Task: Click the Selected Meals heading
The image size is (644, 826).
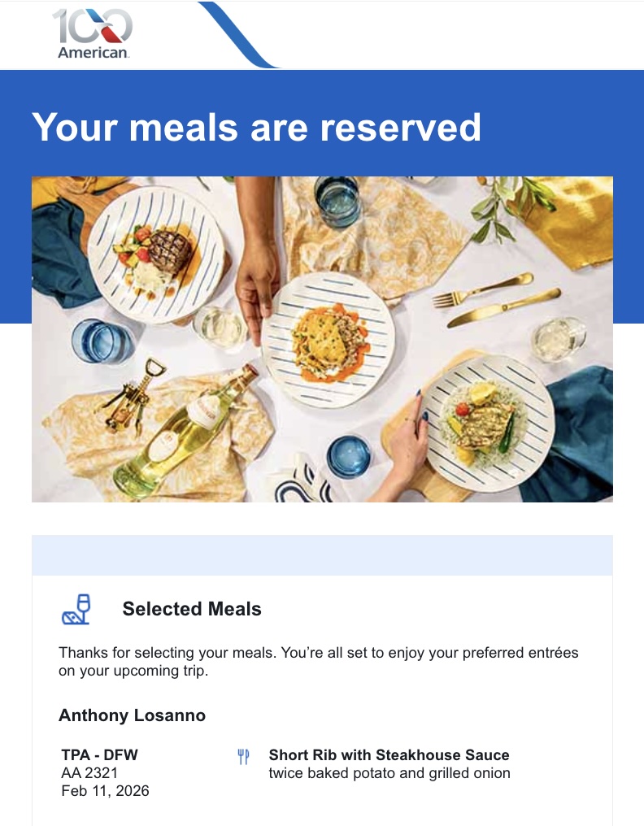Action: click(x=192, y=609)
